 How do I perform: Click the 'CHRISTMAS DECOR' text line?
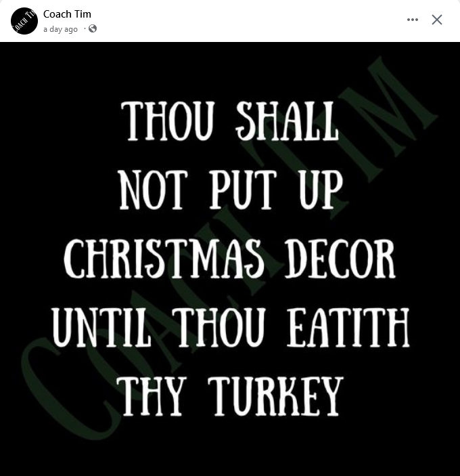click(229, 259)
